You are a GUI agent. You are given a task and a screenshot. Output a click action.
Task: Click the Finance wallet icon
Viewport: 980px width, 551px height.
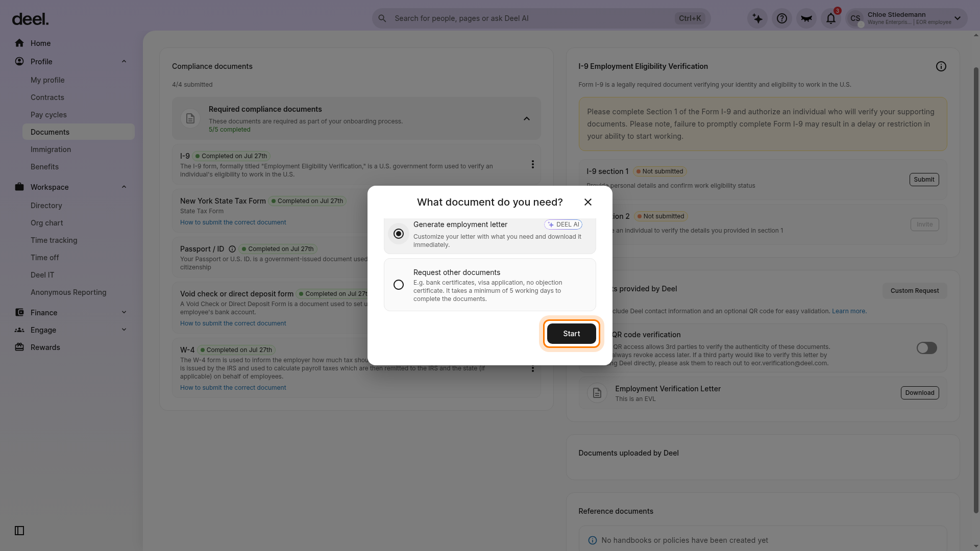click(x=19, y=312)
